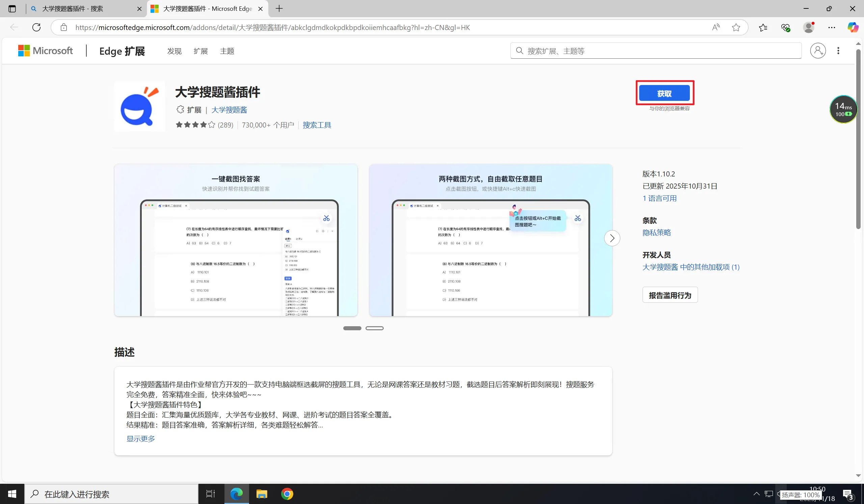Image resolution: width=864 pixels, height=504 pixels.
Task: Refresh the current page
Action: 36,27
